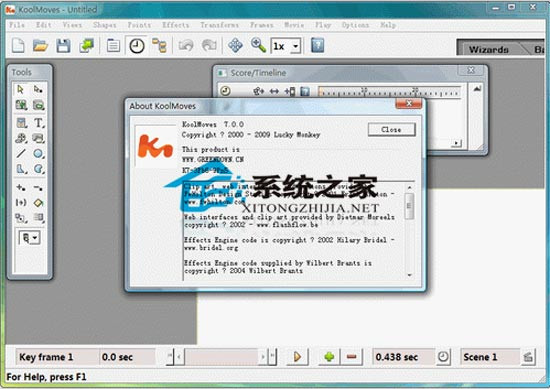Select the point selection arrow tool in Tools
550x389 pixels.
[x=38, y=90]
